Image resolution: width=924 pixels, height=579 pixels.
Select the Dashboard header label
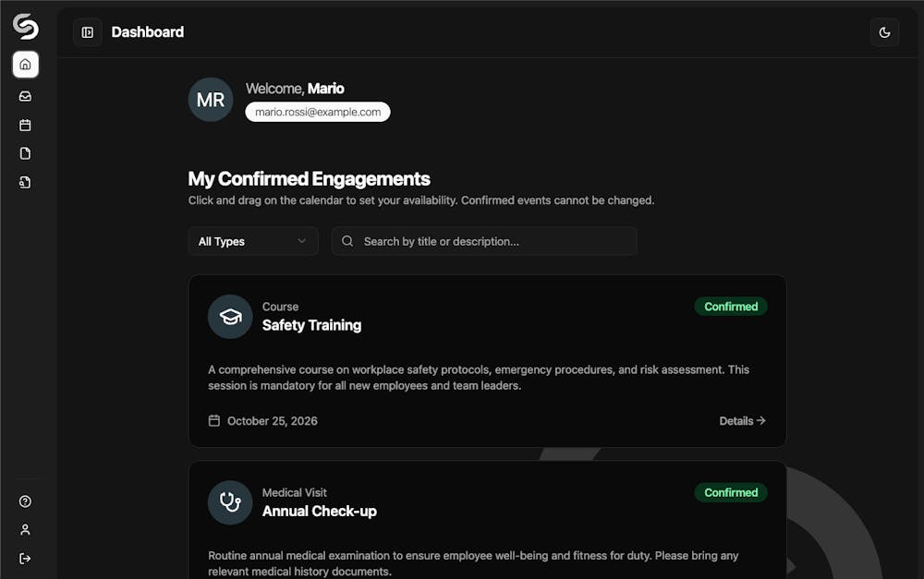(x=147, y=31)
